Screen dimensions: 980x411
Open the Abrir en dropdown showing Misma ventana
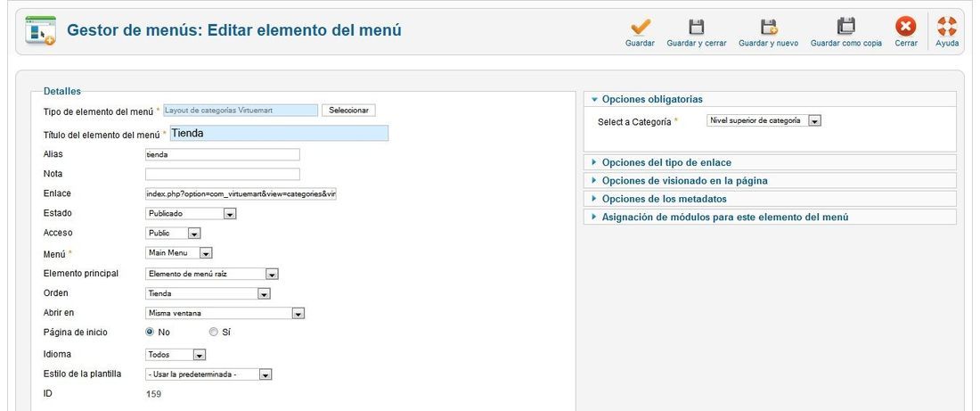(225, 313)
